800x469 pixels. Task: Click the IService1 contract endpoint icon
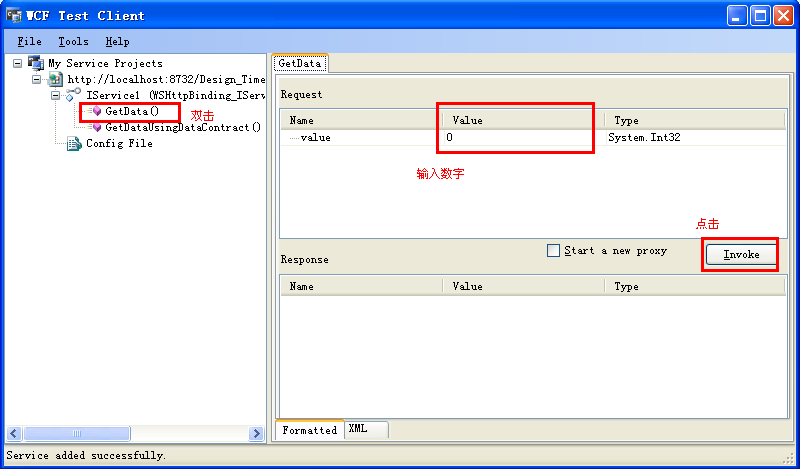point(73,94)
